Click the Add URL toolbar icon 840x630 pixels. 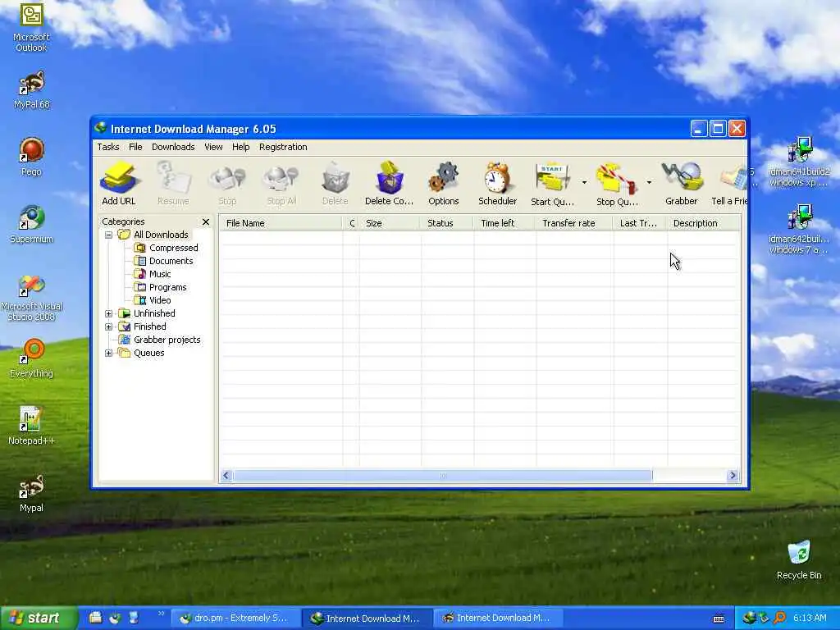tap(119, 184)
